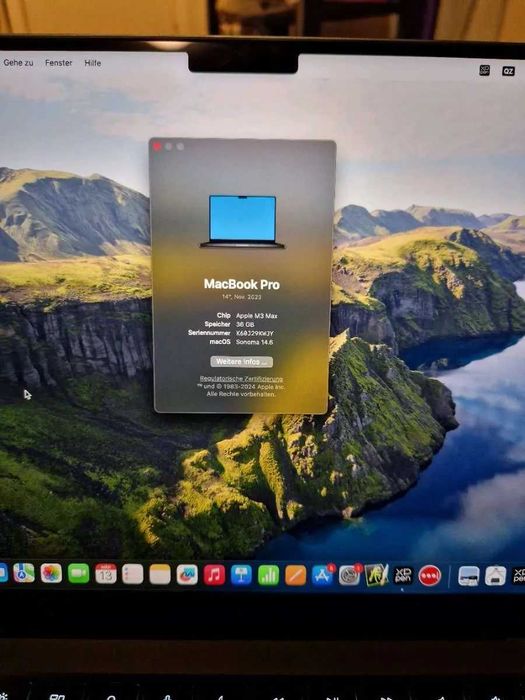Open Reminders in the Dock
The width and height of the screenshot is (525, 700).
coord(133,574)
